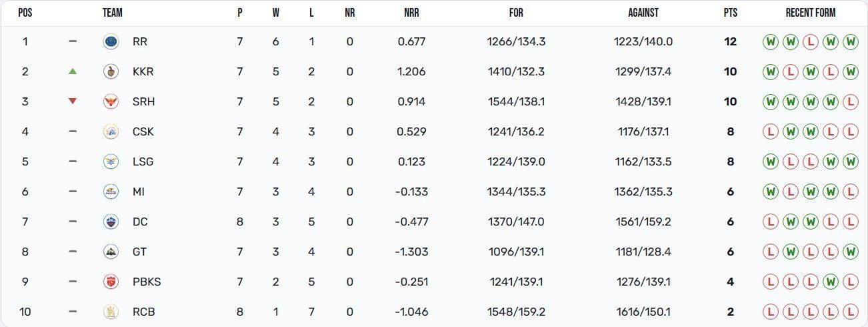868x327 pixels.
Task: Click the POS column header
Action: point(25,13)
